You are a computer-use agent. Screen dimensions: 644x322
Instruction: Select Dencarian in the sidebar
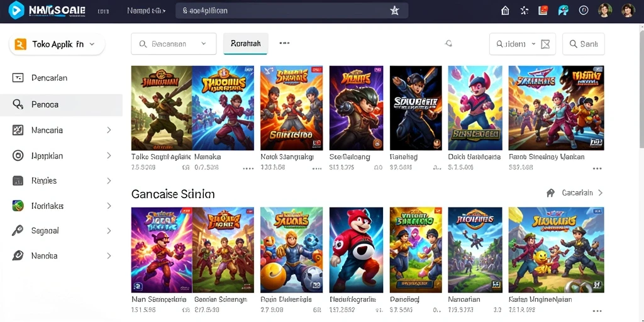(49, 77)
